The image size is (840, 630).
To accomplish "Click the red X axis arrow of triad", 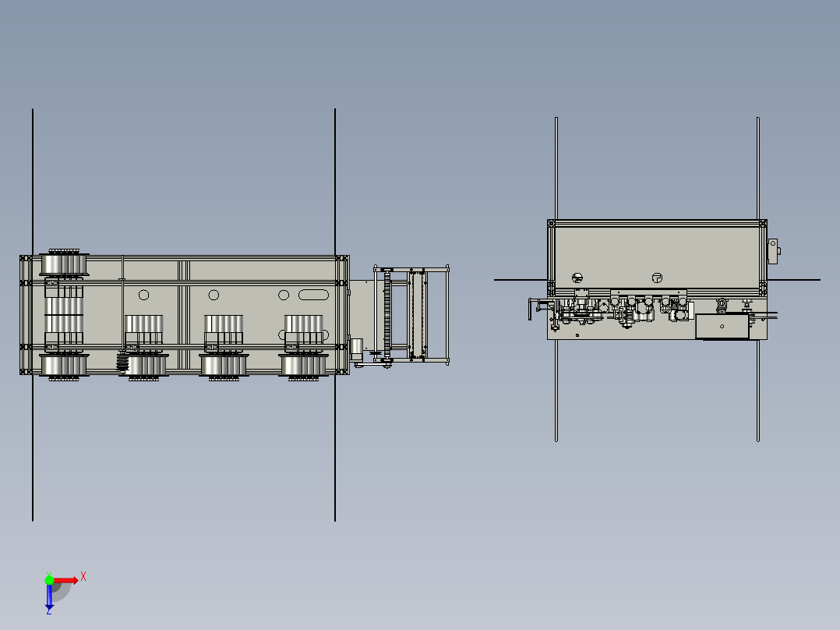I will click(66, 580).
